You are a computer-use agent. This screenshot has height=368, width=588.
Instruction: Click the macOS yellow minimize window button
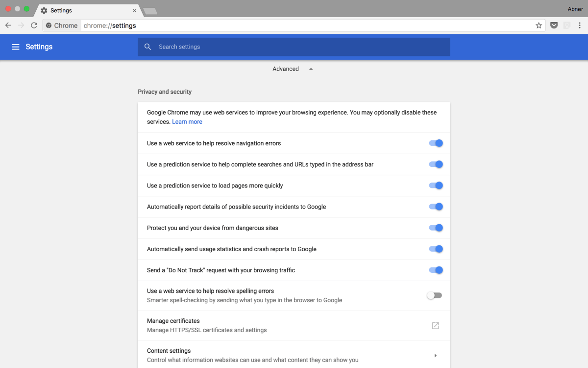coord(18,9)
